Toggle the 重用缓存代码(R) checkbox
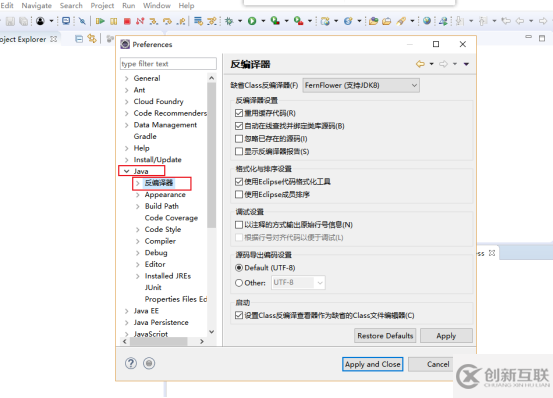Viewport: 553px width, 398px height. (239, 113)
